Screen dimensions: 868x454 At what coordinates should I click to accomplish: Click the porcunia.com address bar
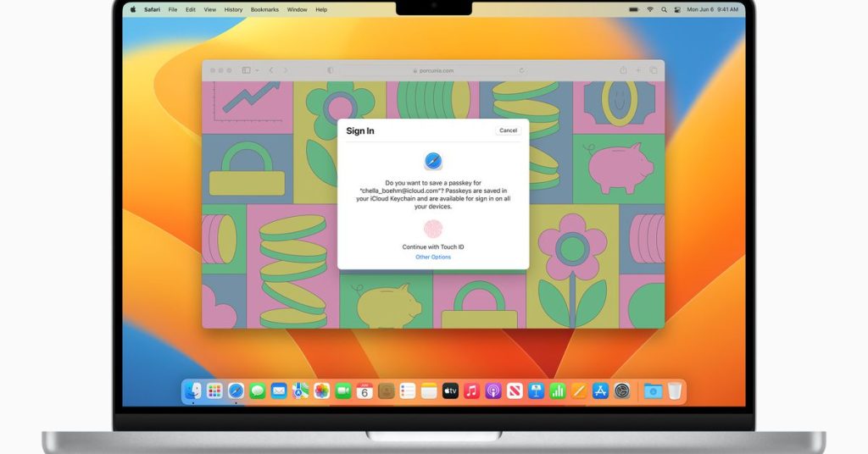(433, 70)
